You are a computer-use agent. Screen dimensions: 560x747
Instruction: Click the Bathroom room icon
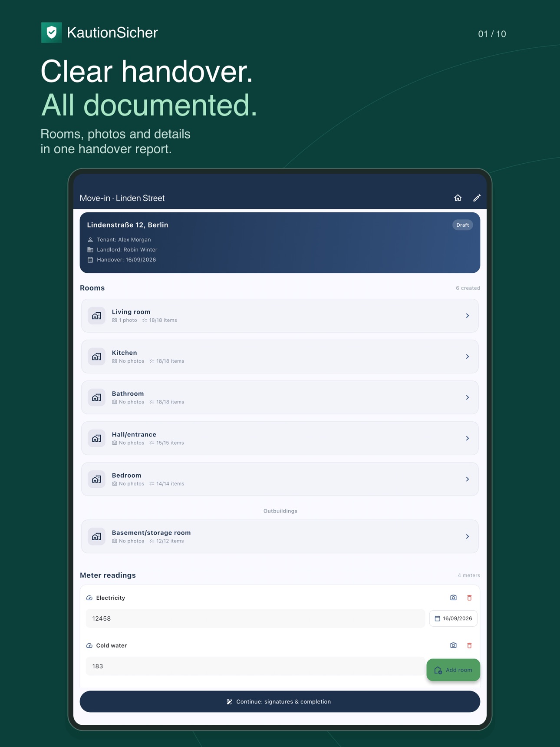click(97, 397)
